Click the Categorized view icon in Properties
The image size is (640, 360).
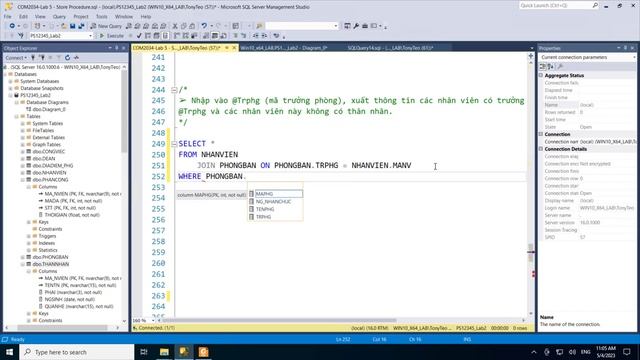[x=542, y=67]
